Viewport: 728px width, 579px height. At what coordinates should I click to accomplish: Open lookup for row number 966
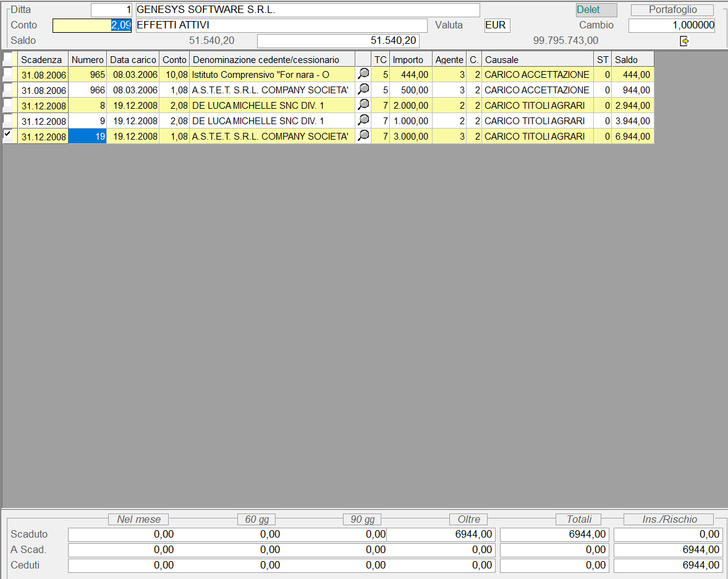(x=363, y=90)
